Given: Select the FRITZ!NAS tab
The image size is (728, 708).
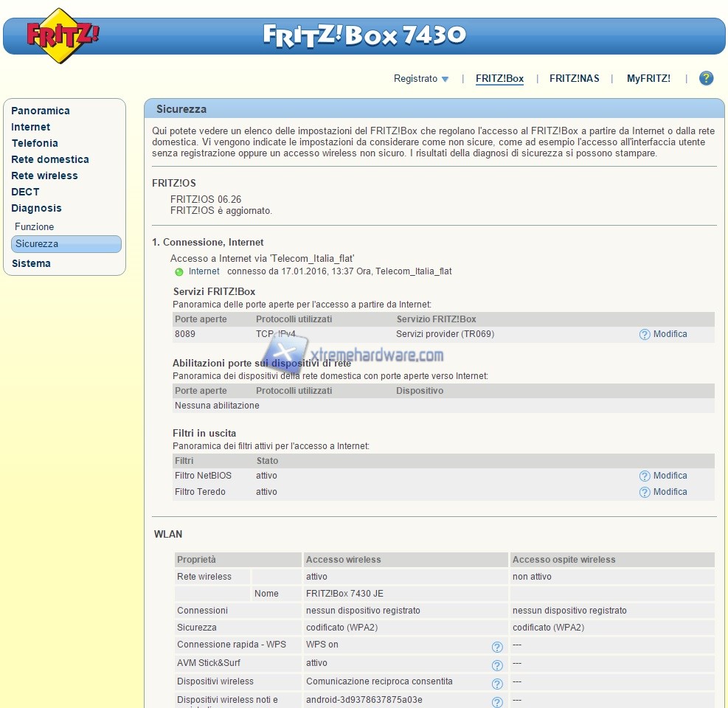Looking at the screenshot, I should [574, 79].
